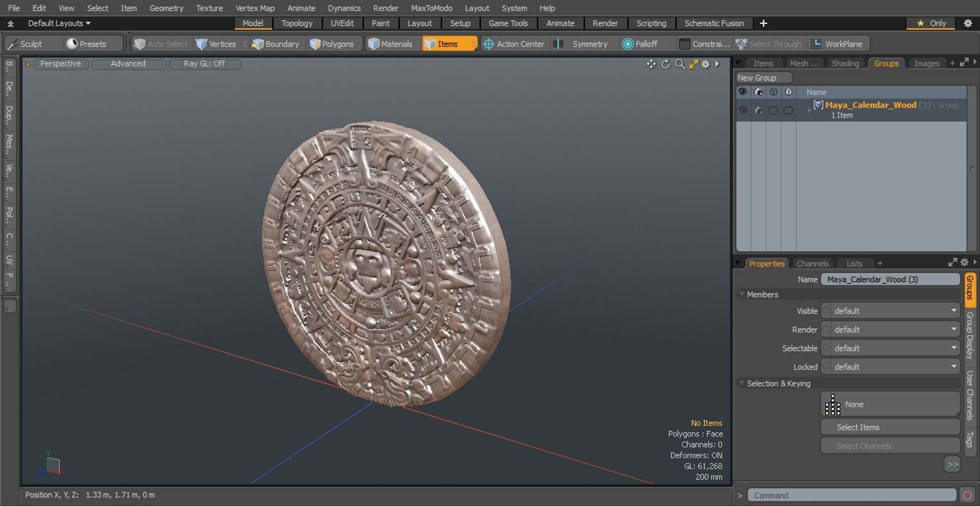This screenshot has height=506, width=980.
Task: Open the Group Display vertical tab
Action: pyautogui.click(x=970, y=336)
